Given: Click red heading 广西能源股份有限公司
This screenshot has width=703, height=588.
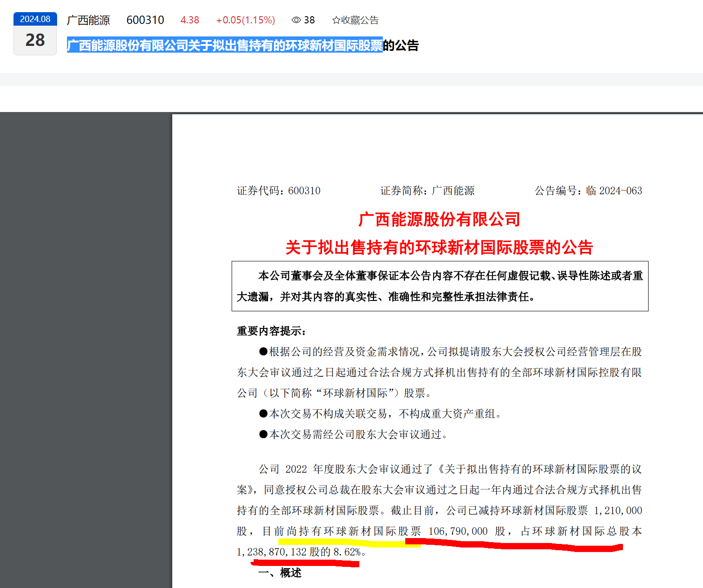Looking at the screenshot, I should (439, 220).
